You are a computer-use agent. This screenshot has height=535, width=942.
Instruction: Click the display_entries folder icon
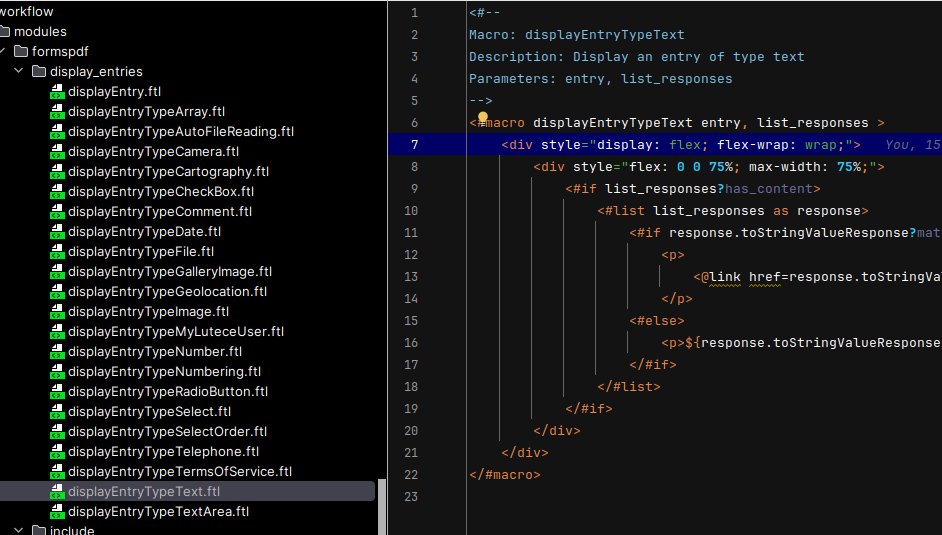[x=39, y=72]
